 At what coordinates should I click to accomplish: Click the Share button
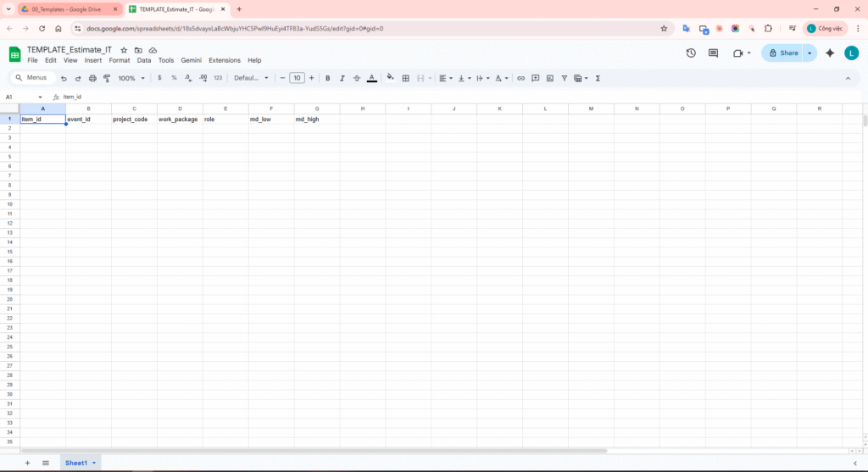(782, 53)
